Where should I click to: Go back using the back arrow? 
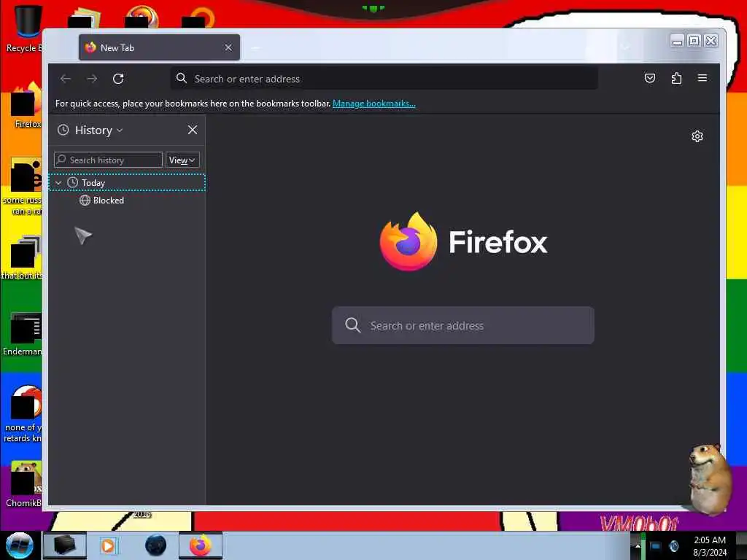pyautogui.click(x=66, y=79)
